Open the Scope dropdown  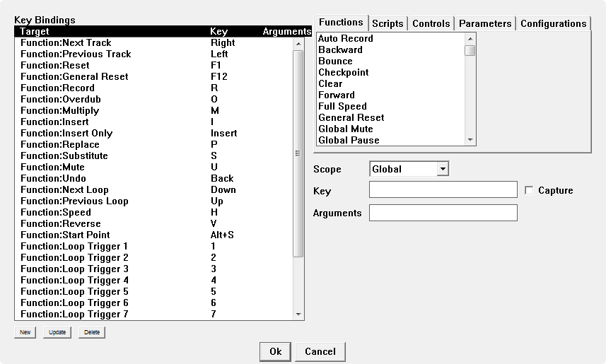(x=409, y=169)
